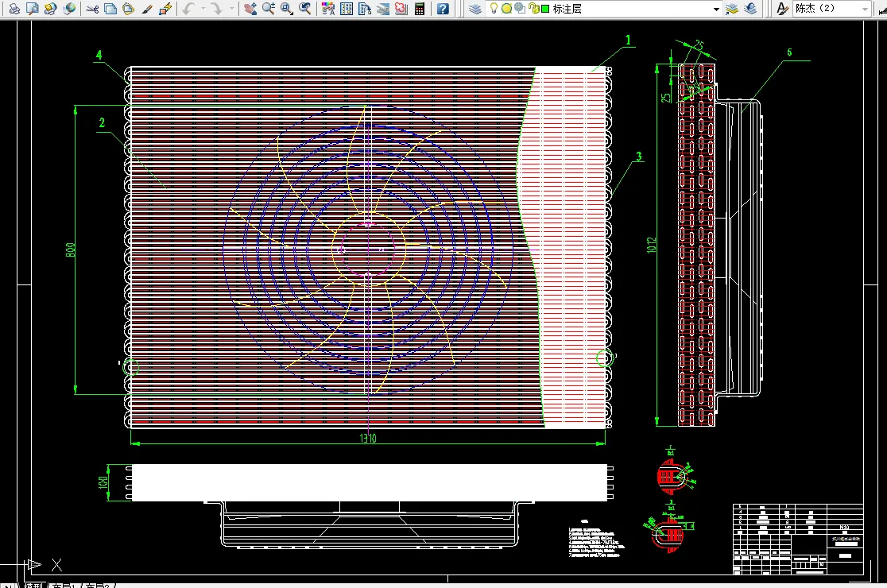The height and width of the screenshot is (588, 887).
Task: Click the fan hub center circle
Action: click(x=368, y=250)
